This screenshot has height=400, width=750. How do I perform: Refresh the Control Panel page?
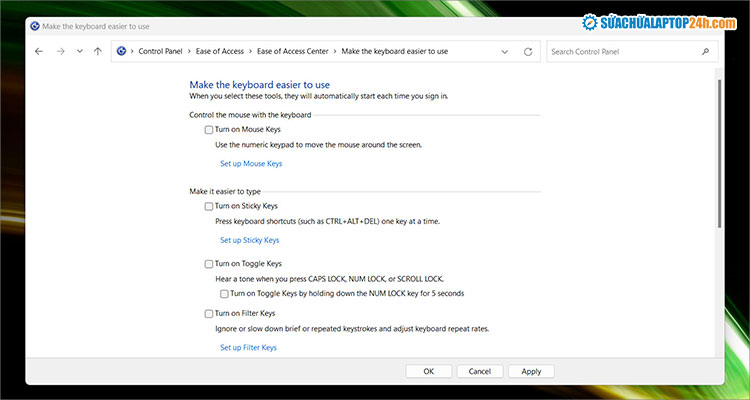point(527,51)
